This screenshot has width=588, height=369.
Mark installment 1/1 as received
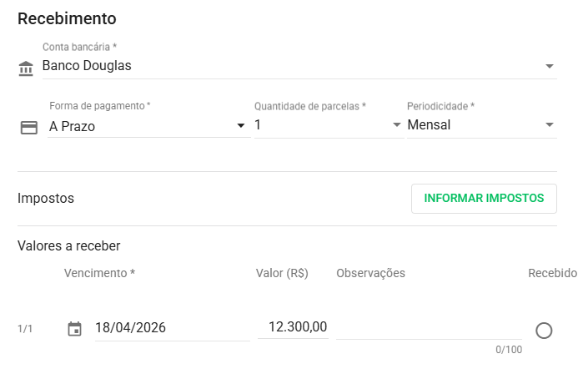pos(544,331)
